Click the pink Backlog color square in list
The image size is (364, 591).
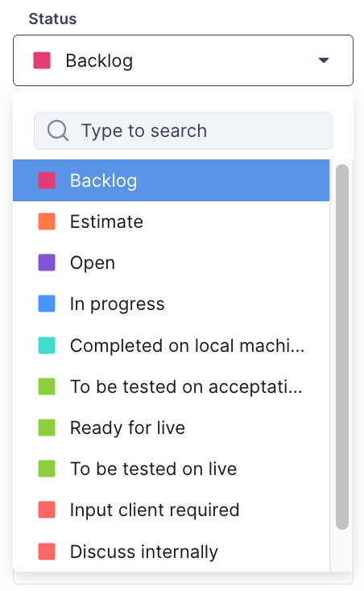point(47,180)
